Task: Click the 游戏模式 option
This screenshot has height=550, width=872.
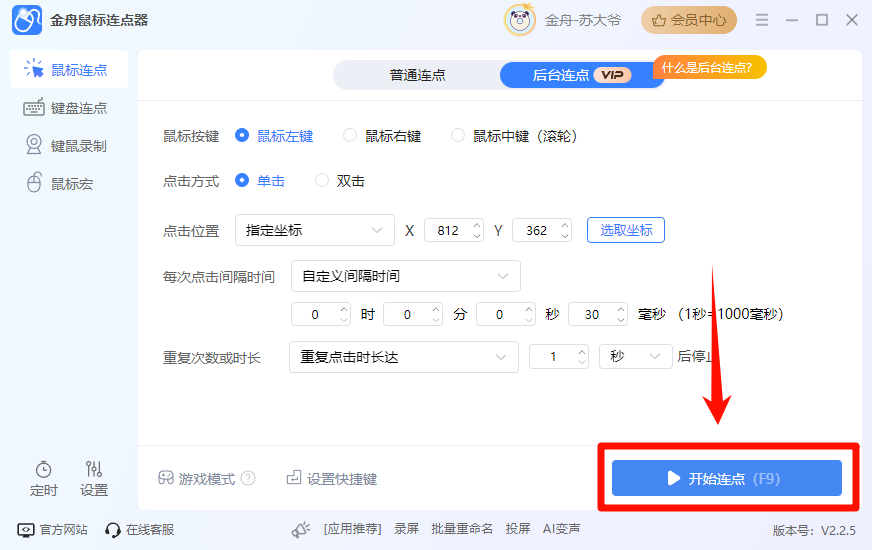Action: [x=196, y=478]
